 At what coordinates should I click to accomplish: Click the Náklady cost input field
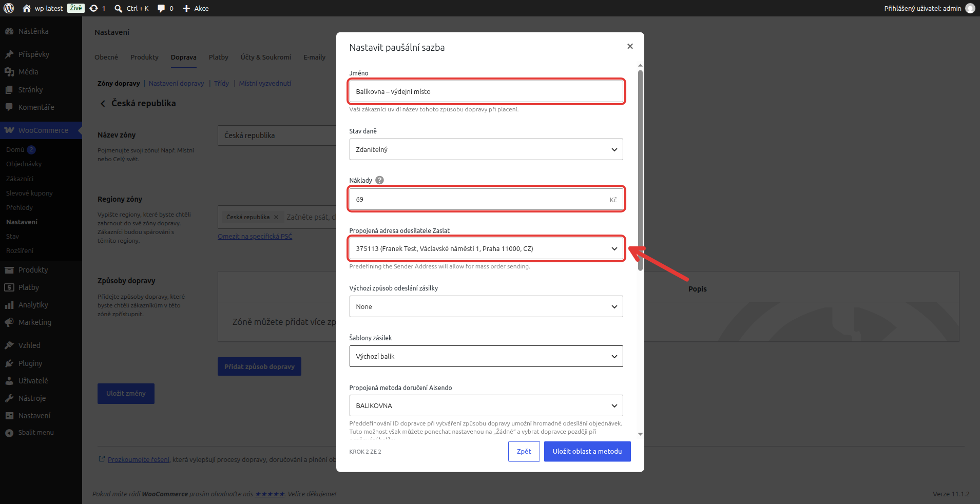click(x=486, y=199)
